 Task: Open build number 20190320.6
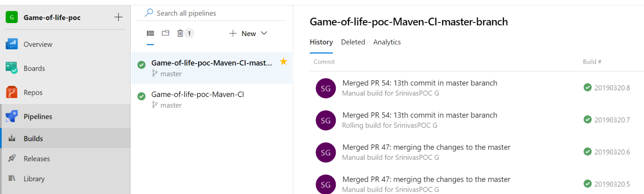pyautogui.click(x=612, y=152)
